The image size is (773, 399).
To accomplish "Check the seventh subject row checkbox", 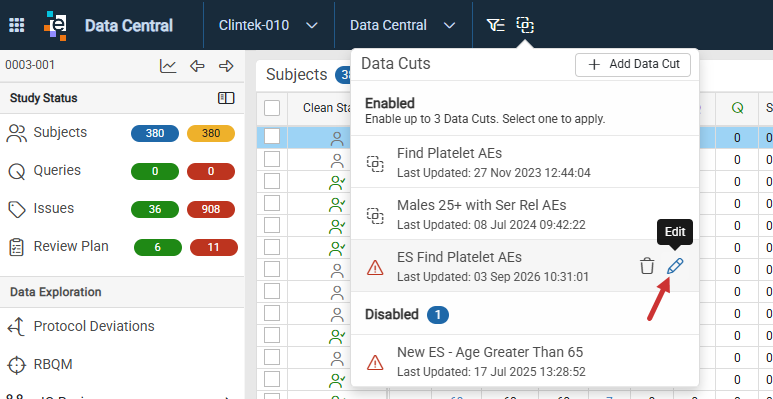I will [272, 269].
